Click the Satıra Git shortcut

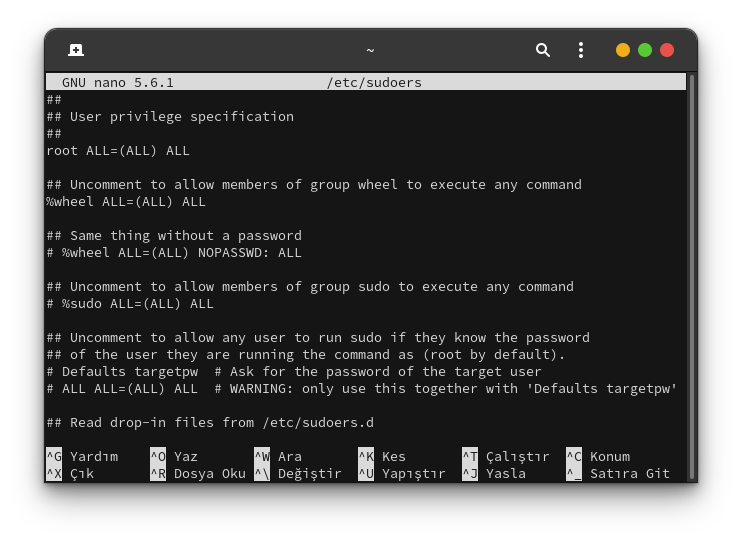click(618, 474)
